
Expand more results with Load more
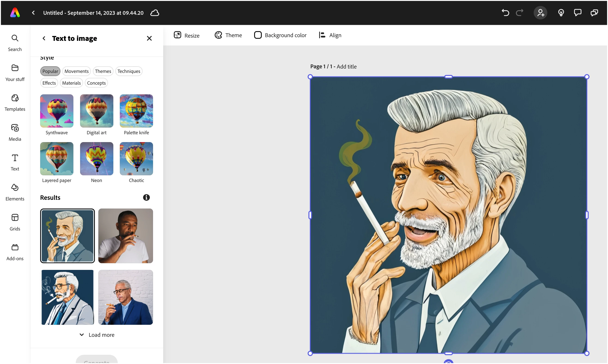click(x=97, y=335)
